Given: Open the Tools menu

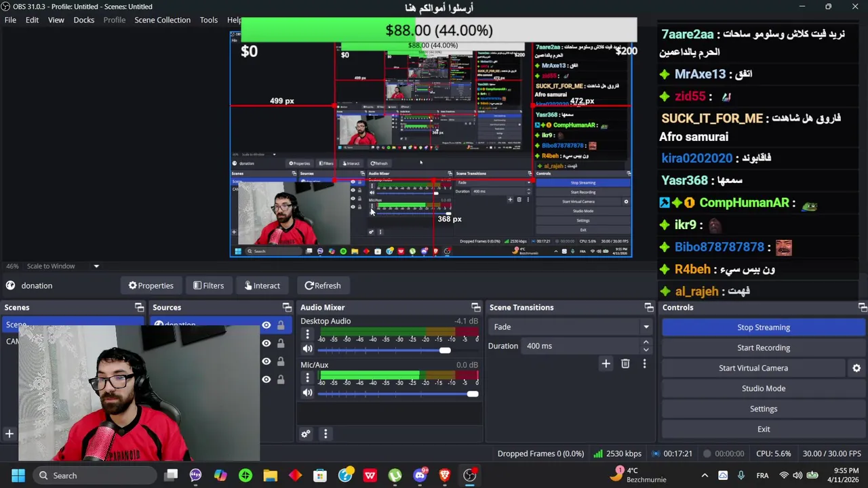Looking at the screenshot, I should click(x=209, y=20).
